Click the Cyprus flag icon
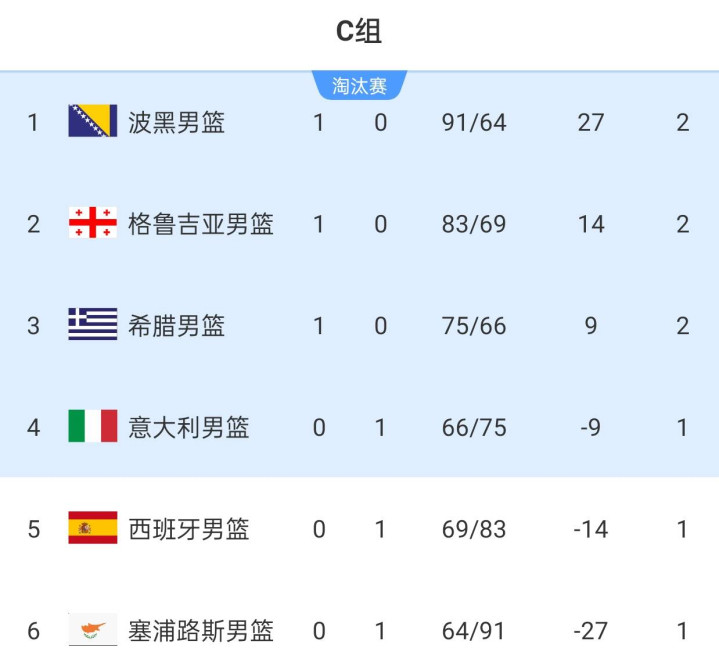This screenshot has height=666, width=719. click(x=93, y=630)
